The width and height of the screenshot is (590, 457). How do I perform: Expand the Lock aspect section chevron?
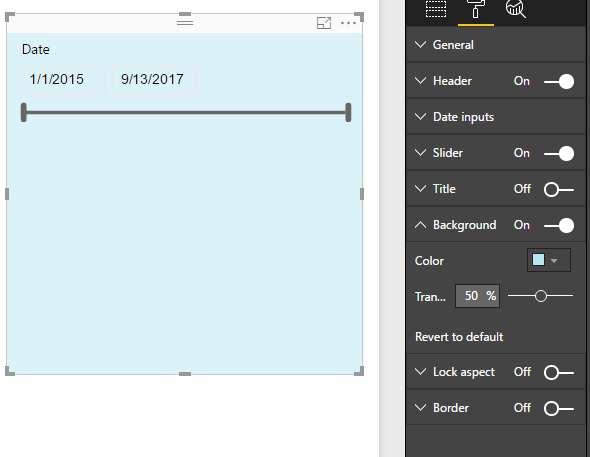(420, 372)
